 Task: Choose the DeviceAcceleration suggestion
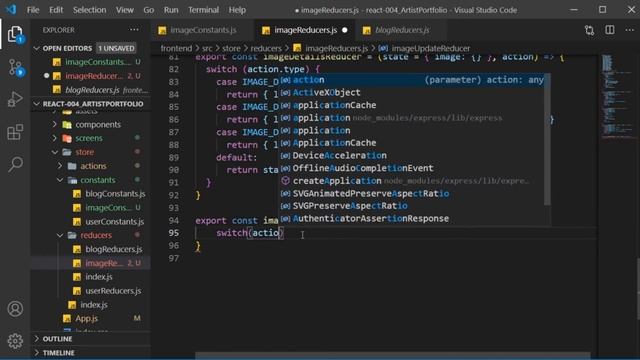pos(412,155)
